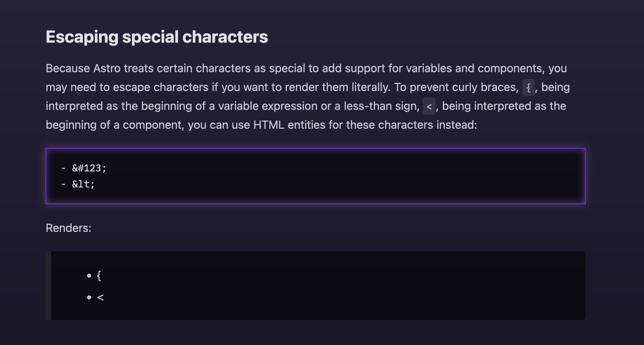The height and width of the screenshot is (345, 644).
Task: Click the leading dash before &#123;
Action: click(x=63, y=168)
